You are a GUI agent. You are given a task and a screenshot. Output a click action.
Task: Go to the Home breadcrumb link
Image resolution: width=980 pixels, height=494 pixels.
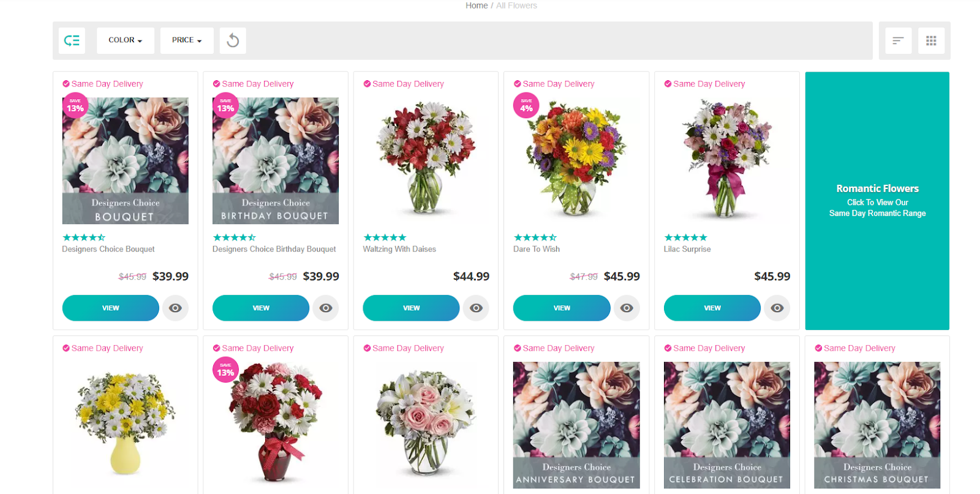click(477, 6)
